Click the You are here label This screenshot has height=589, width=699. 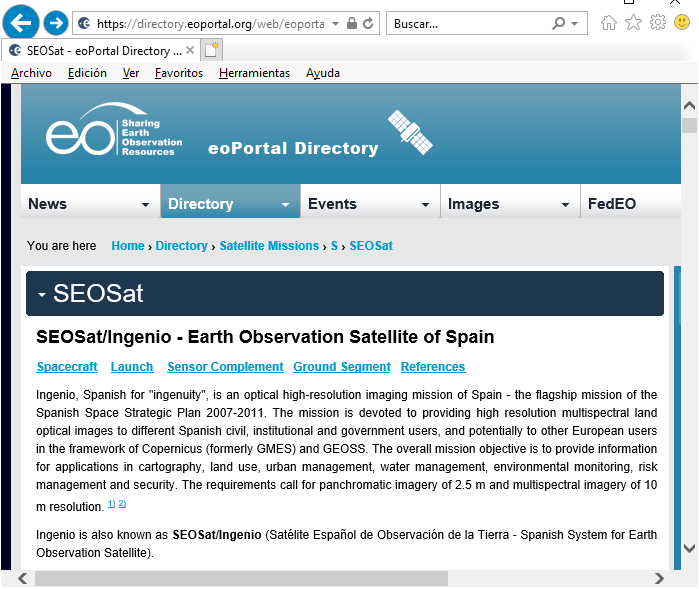pyautogui.click(x=62, y=246)
